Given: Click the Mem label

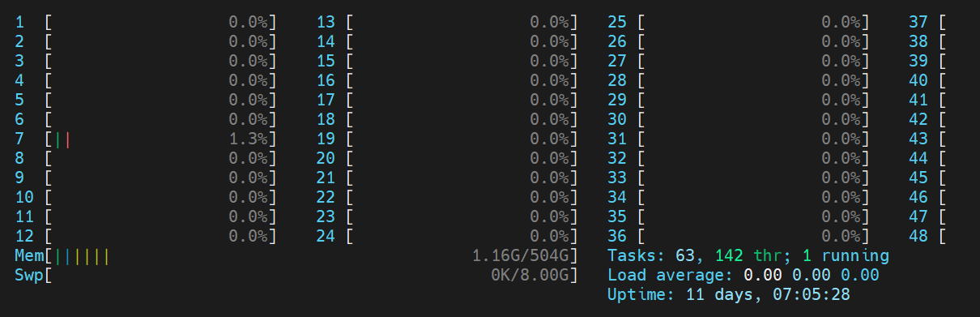Looking at the screenshot, I should tap(29, 256).
